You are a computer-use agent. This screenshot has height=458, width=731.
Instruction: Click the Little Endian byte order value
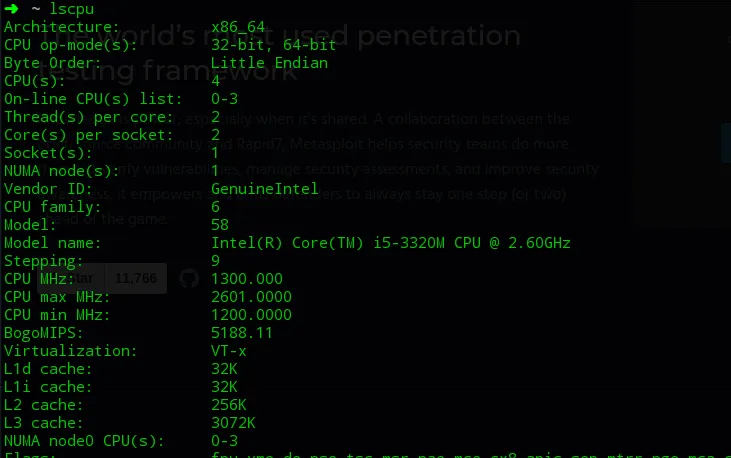click(269, 62)
